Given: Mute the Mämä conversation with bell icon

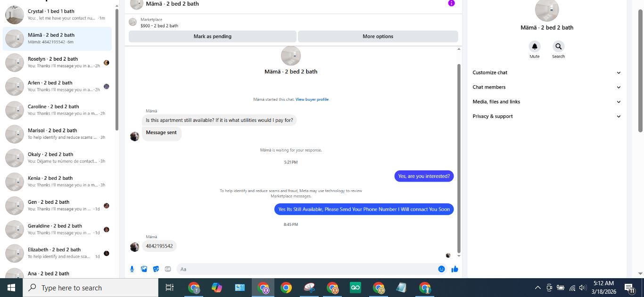Looking at the screenshot, I should pyautogui.click(x=534, y=47).
